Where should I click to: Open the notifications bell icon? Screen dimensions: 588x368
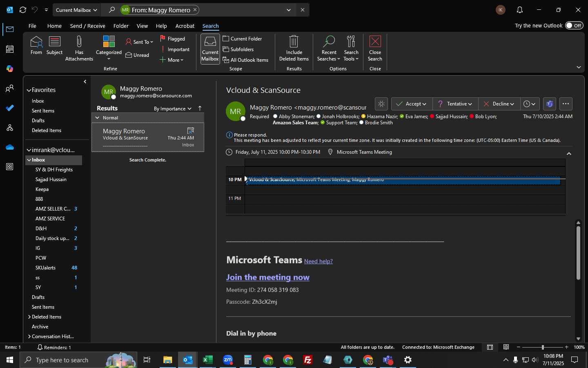(x=520, y=10)
